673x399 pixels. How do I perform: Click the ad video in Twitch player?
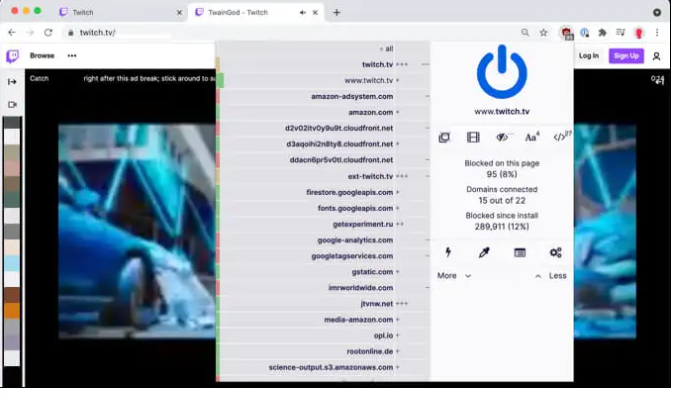point(137,232)
